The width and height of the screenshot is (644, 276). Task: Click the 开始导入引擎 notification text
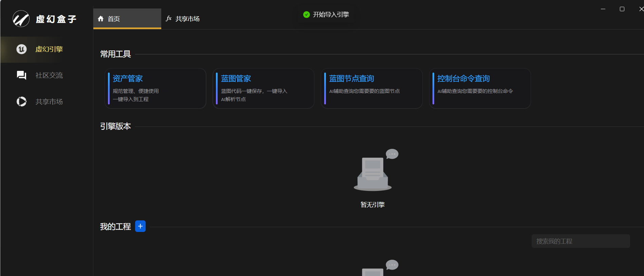pos(331,15)
